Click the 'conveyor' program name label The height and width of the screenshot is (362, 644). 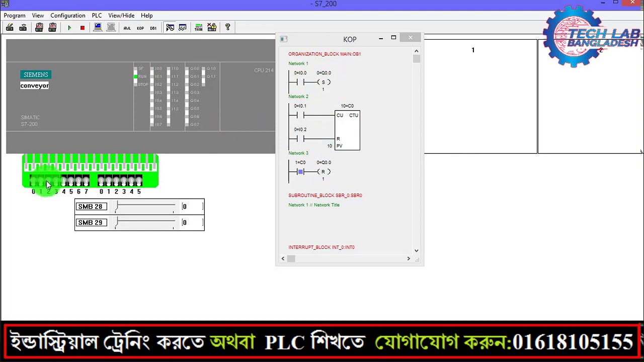coord(35,85)
